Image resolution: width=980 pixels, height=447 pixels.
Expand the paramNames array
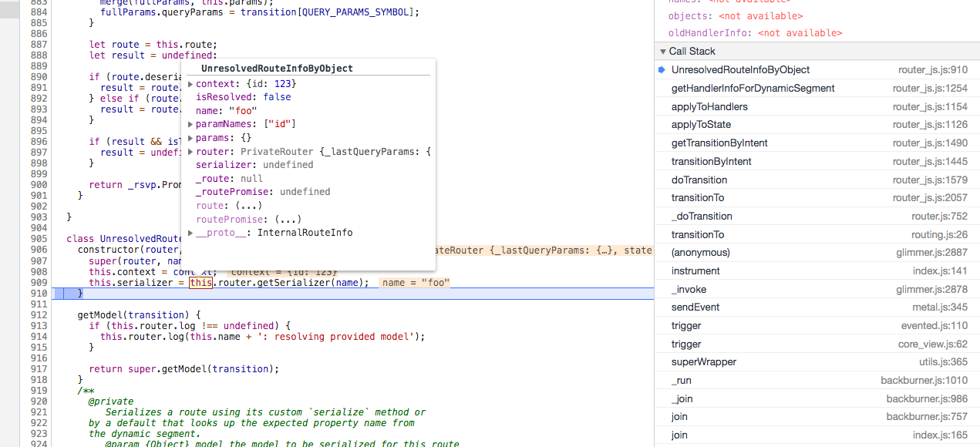[190, 123]
